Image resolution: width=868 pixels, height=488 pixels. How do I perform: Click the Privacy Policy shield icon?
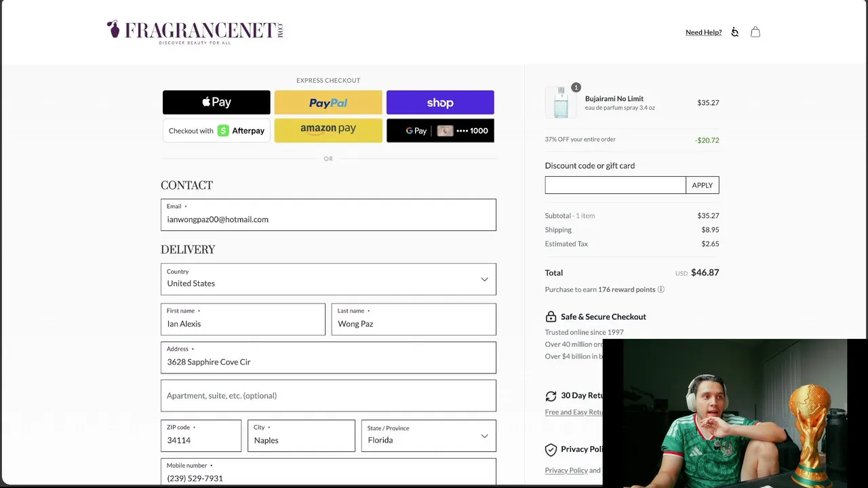pyautogui.click(x=551, y=449)
